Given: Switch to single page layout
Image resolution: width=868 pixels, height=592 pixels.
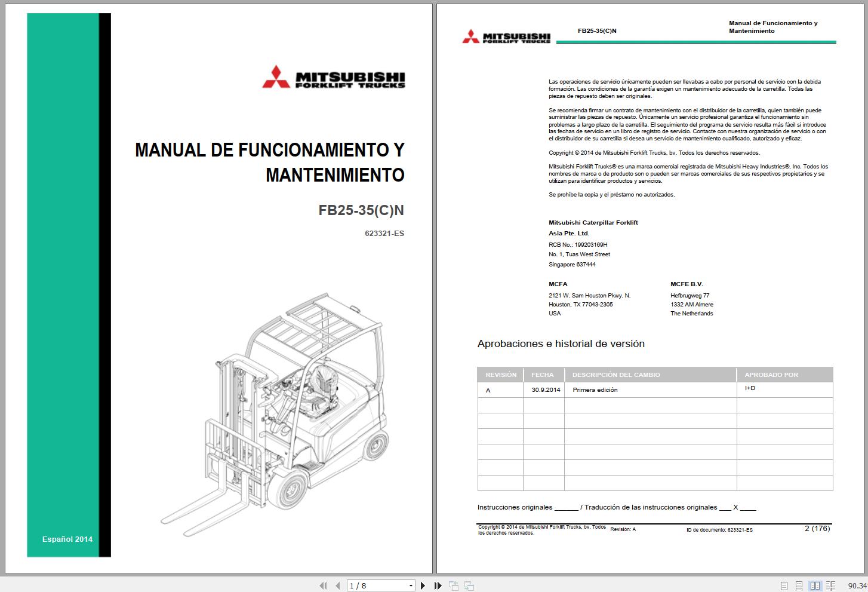Looking at the screenshot, I should tap(784, 586).
